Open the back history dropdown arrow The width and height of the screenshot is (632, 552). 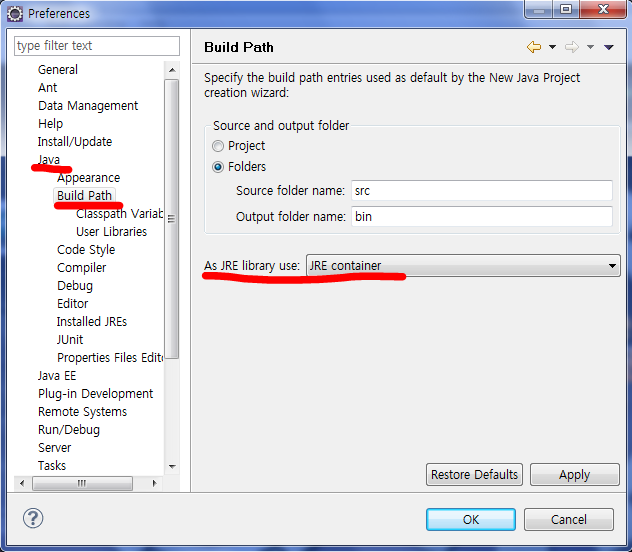click(552, 47)
